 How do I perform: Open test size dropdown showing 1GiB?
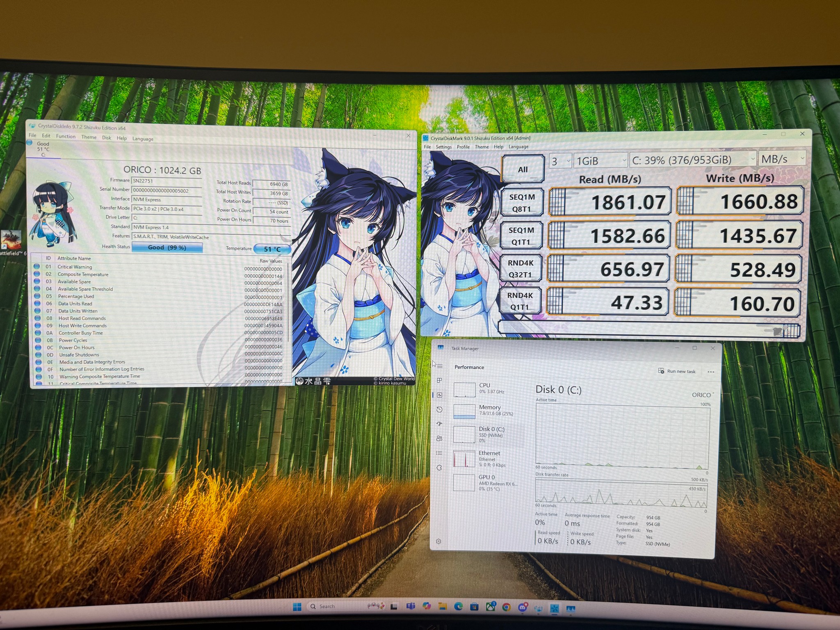pyautogui.click(x=600, y=160)
